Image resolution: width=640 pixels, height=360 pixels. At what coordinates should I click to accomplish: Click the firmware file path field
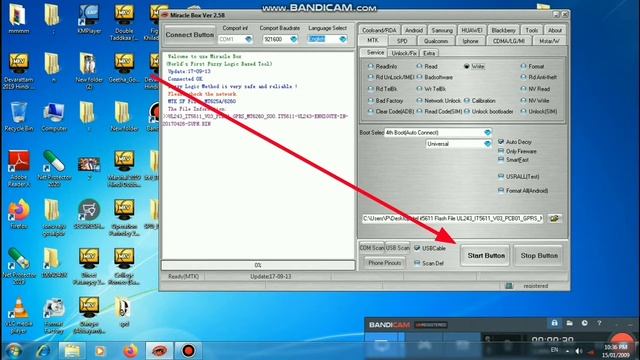tap(453, 218)
